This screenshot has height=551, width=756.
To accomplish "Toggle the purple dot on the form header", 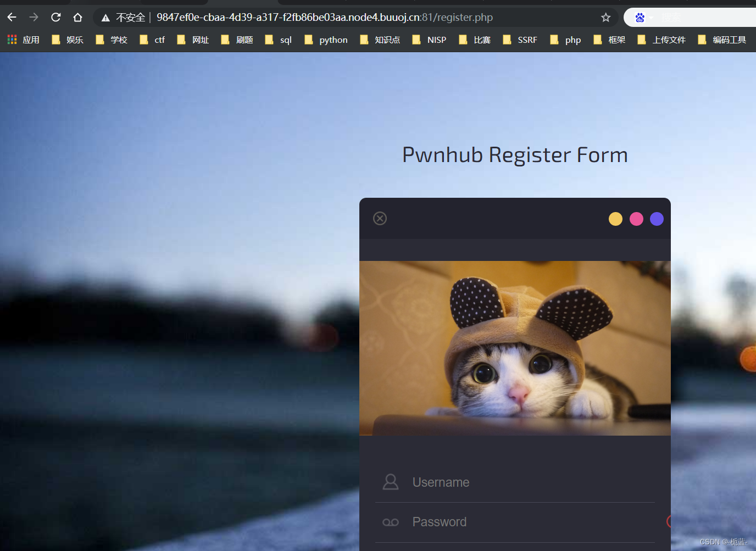I will click(657, 219).
